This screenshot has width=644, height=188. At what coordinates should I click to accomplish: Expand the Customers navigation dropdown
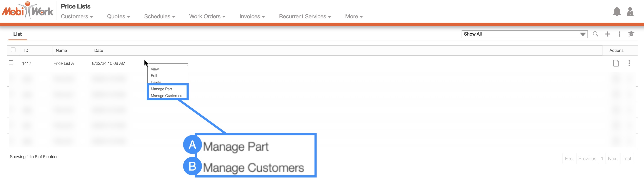[77, 17]
